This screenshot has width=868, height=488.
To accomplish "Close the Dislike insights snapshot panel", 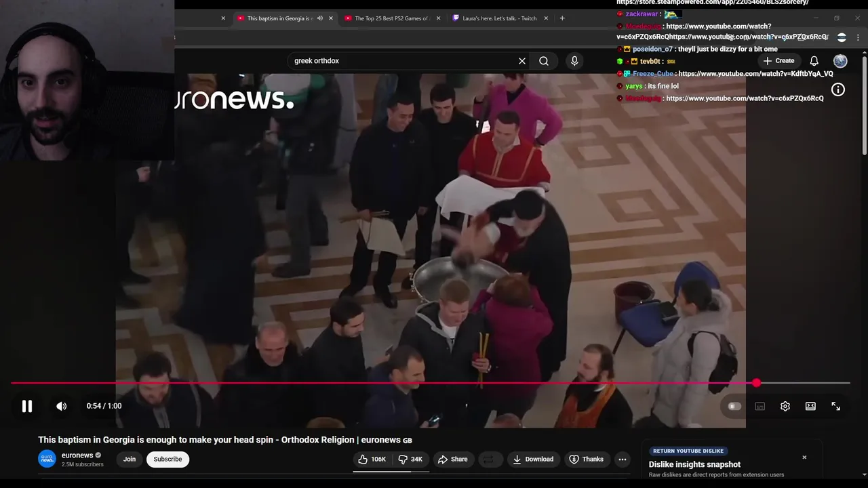I will click(804, 457).
